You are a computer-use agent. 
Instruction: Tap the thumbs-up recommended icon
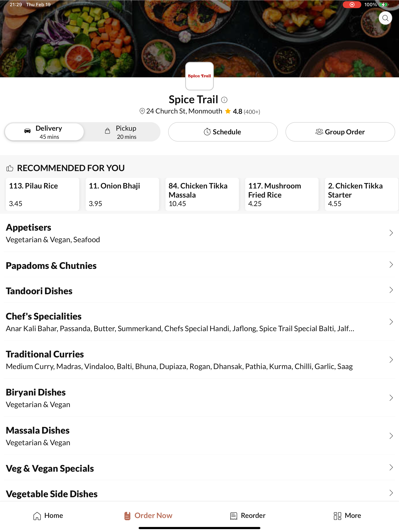coord(10,168)
